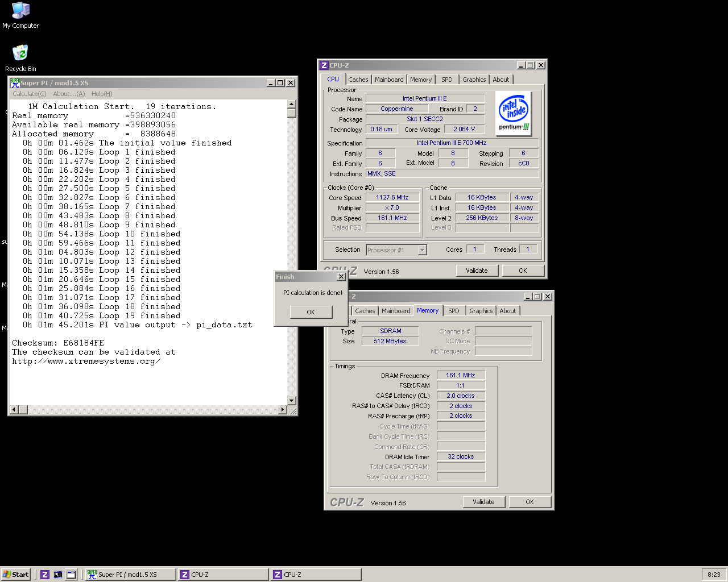Click Validate in lower CPU-Z window
Image resolution: width=728 pixels, height=582 pixels.
pyautogui.click(x=483, y=502)
